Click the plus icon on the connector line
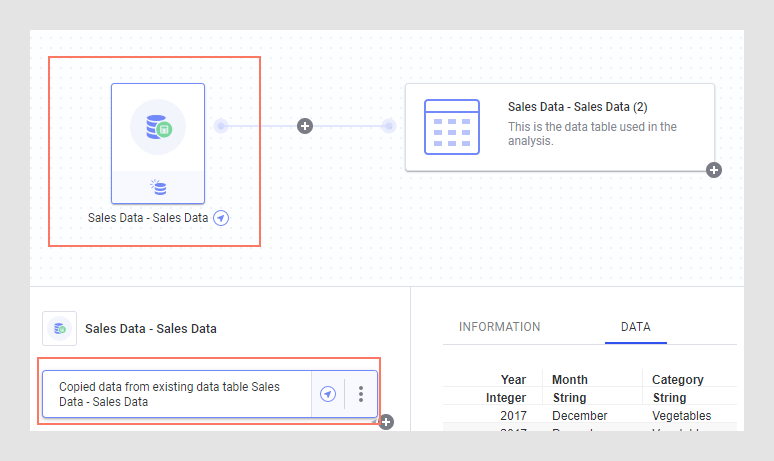 coord(305,126)
